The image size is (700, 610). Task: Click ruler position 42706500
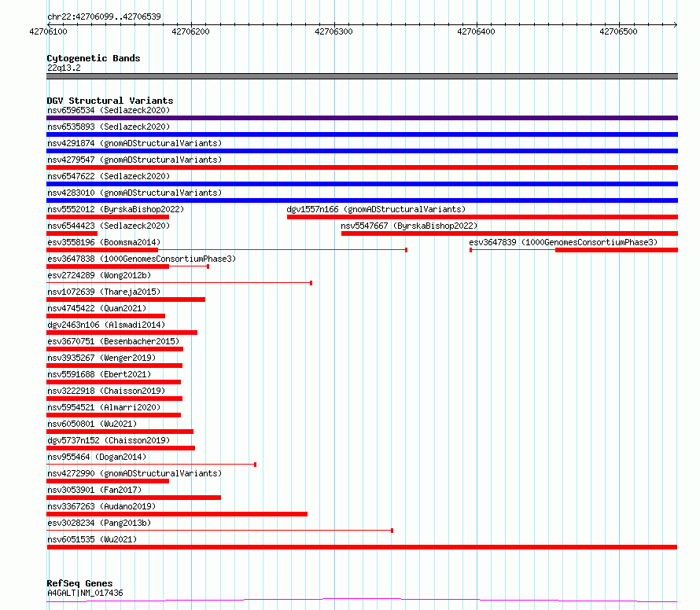pos(618,31)
